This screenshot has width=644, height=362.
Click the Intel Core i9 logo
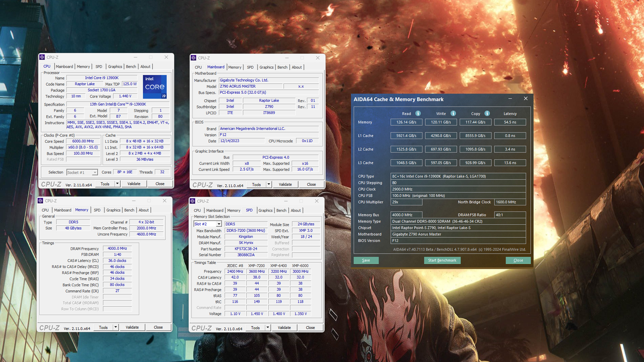click(155, 87)
